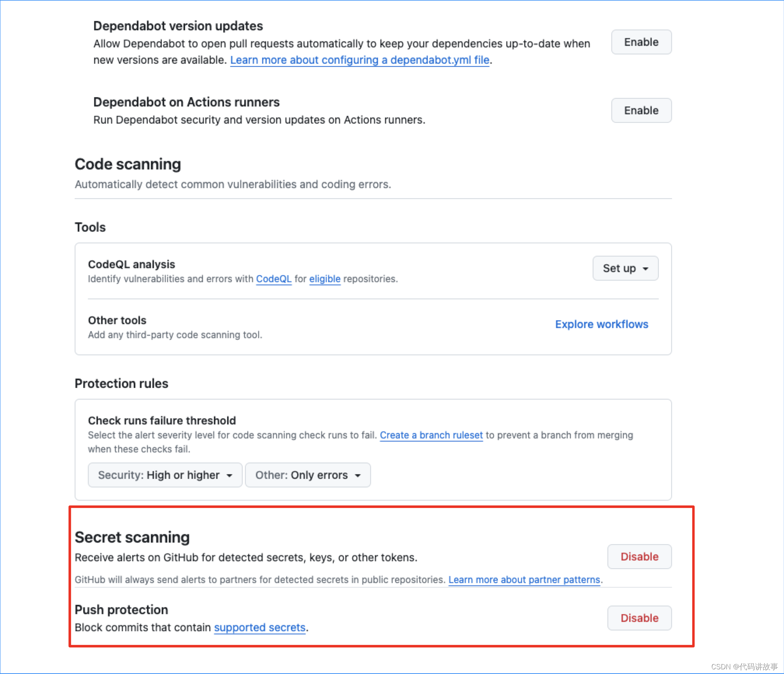The height and width of the screenshot is (674, 784).
Task: View the supported secrets link
Action: tap(259, 627)
